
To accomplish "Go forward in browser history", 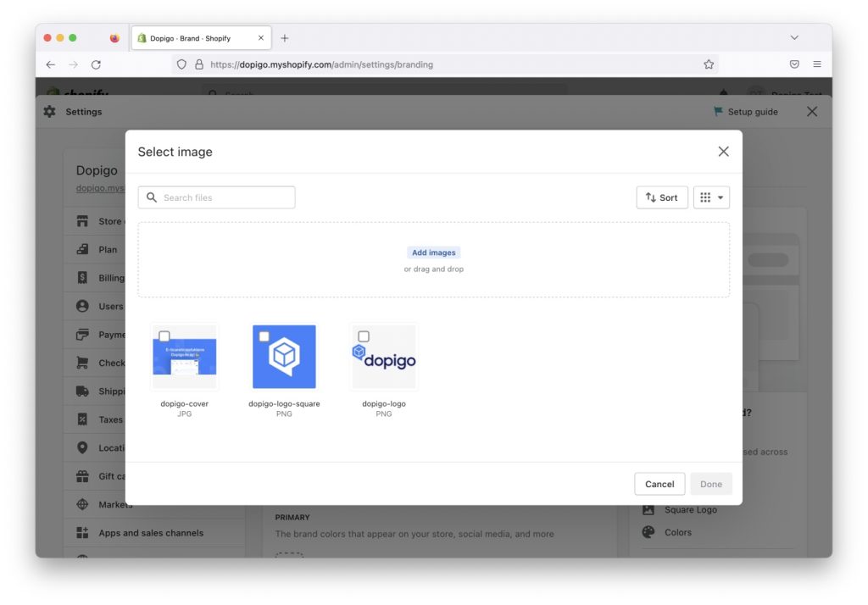I will click(x=73, y=64).
